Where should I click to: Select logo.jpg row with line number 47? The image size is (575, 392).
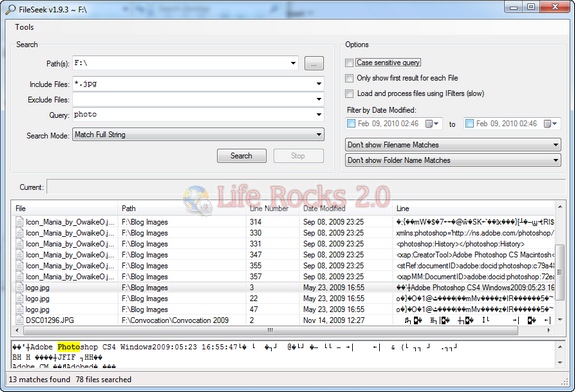pos(284,309)
